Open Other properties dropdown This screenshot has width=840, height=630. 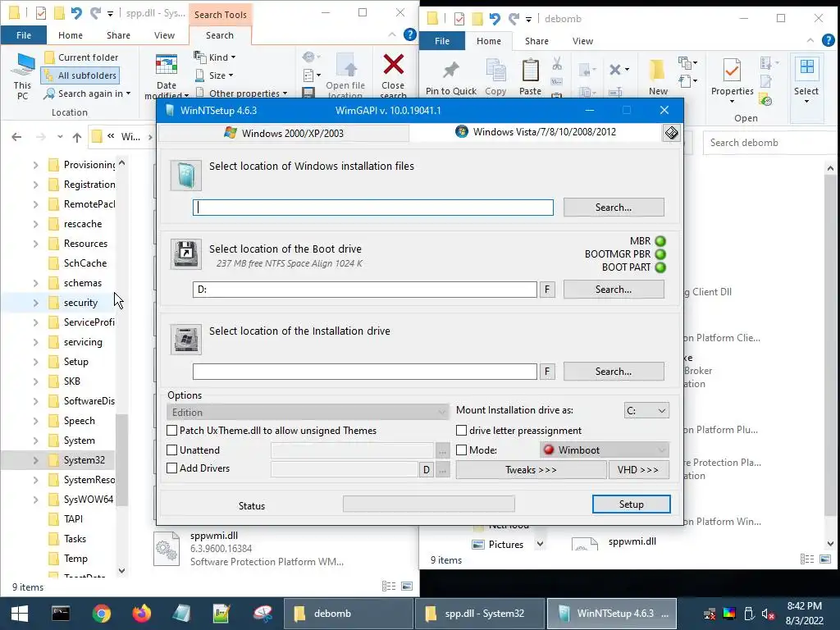coord(242,94)
